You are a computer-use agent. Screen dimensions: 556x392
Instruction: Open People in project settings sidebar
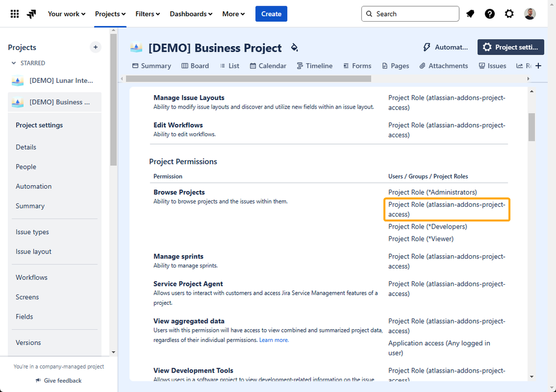(26, 167)
